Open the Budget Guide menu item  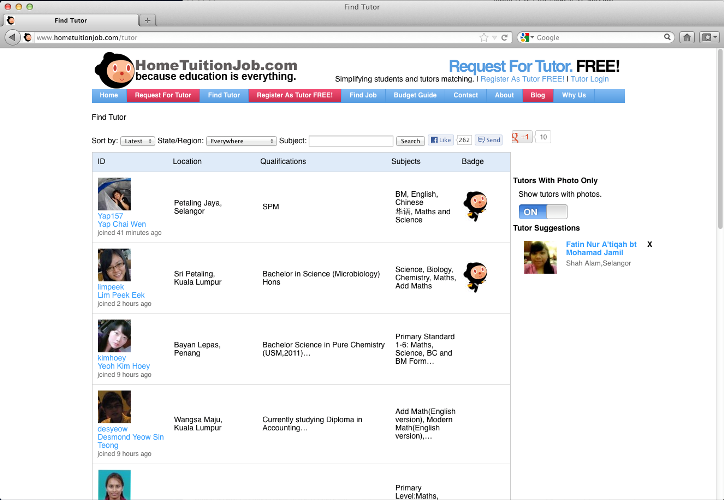[415, 95]
